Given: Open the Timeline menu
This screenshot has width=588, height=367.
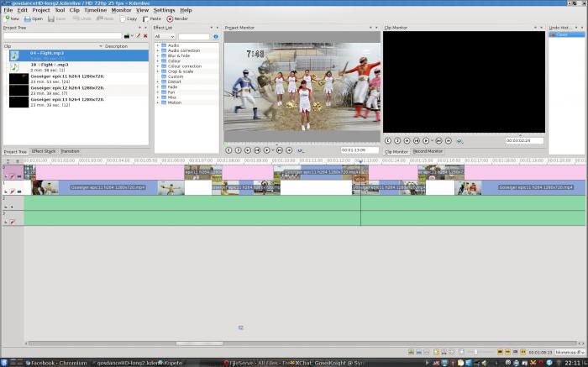Looking at the screenshot, I should click(x=95, y=10).
